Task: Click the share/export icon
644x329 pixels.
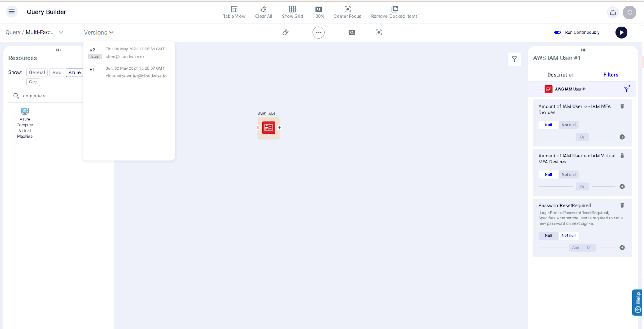Action: click(613, 12)
